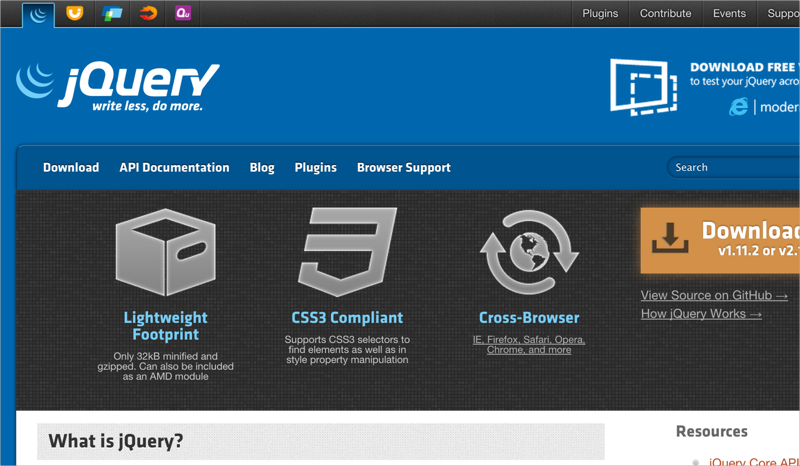Click the jQuery project icon in top bar

pyautogui.click(x=38, y=14)
